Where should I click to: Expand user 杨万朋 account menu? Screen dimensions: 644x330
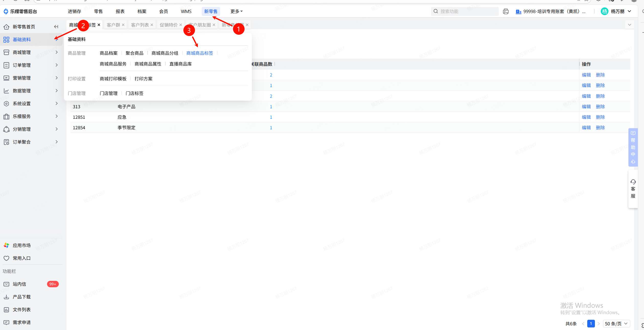click(617, 11)
